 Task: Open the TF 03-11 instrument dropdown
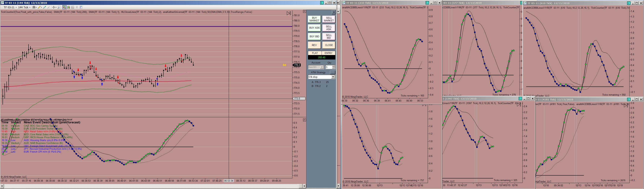pos(10,7)
